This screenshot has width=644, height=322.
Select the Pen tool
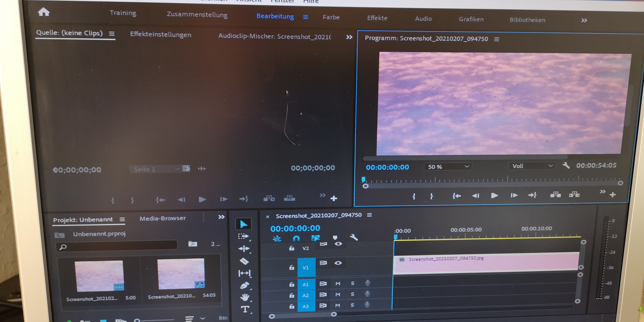[244, 285]
